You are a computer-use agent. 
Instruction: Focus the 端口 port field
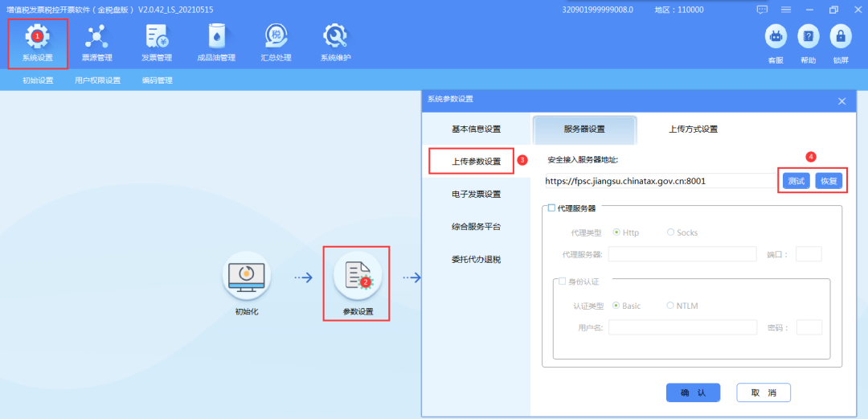tap(809, 254)
